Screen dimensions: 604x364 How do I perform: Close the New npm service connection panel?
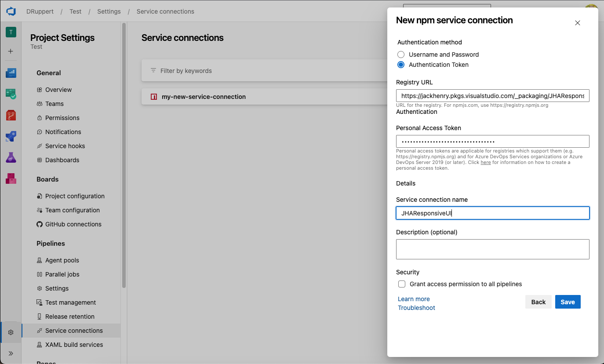click(x=578, y=23)
